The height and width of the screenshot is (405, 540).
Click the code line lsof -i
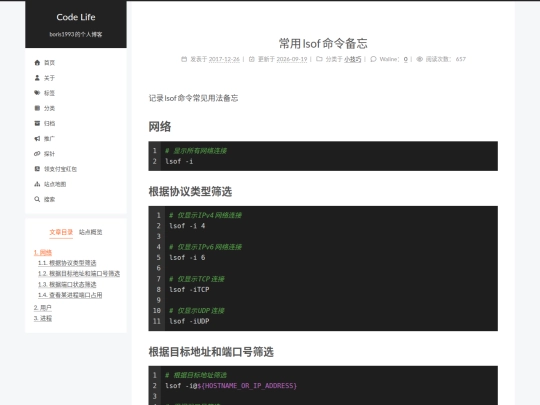coord(179,161)
